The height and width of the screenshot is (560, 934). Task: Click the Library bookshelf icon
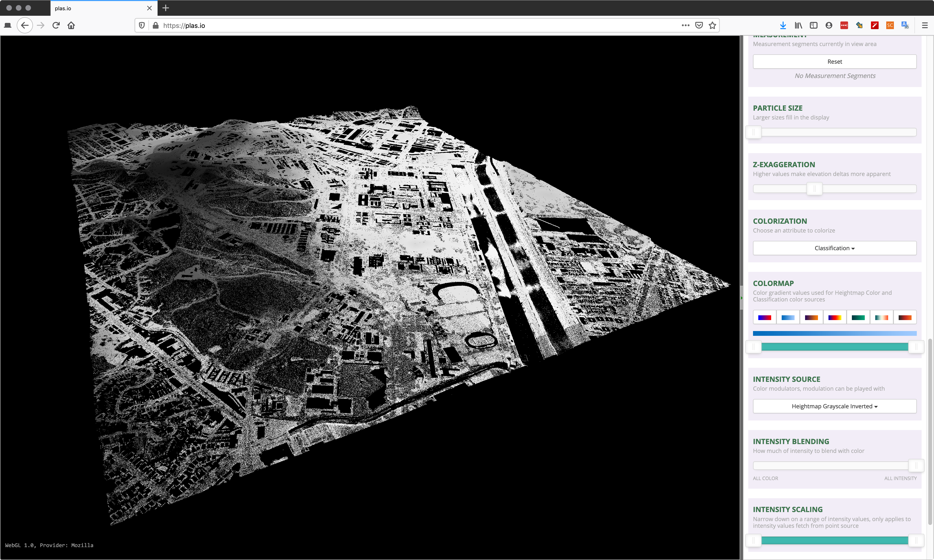[x=798, y=25]
